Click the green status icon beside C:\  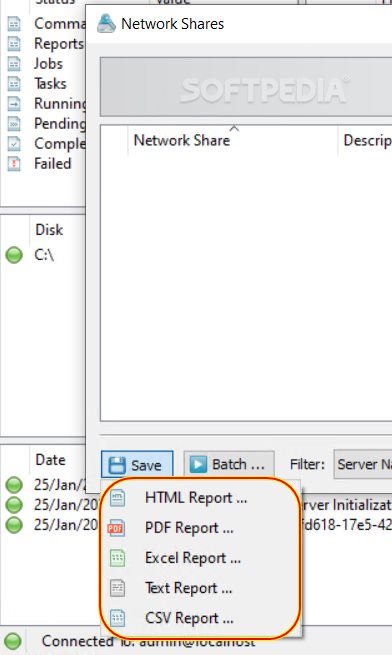[14, 255]
